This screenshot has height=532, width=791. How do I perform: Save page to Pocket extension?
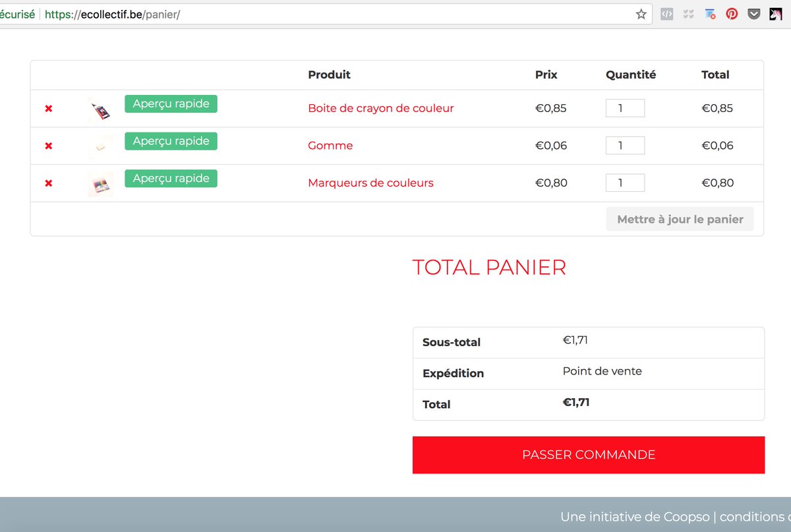(x=753, y=13)
